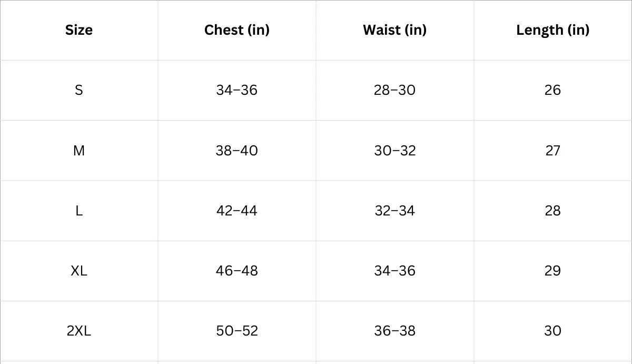Select the M size cell
Image resolution: width=632 pixels, height=364 pixels.
click(79, 151)
